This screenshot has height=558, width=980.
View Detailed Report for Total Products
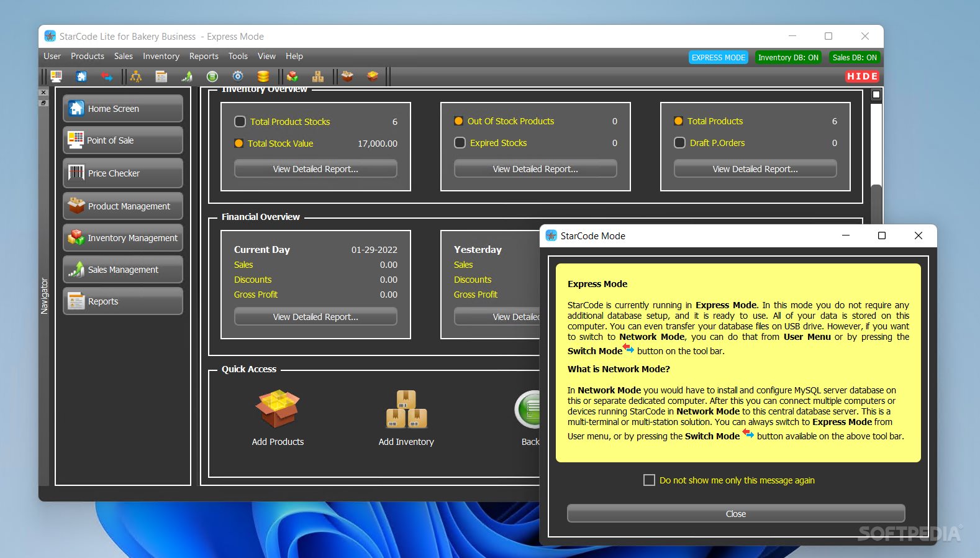[x=755, y=169]
